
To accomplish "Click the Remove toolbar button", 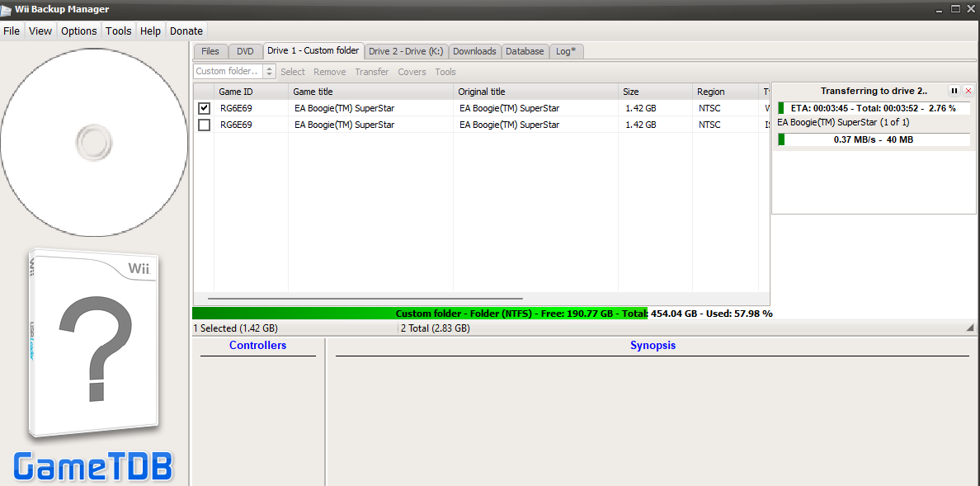I will [x=329, y=72].
